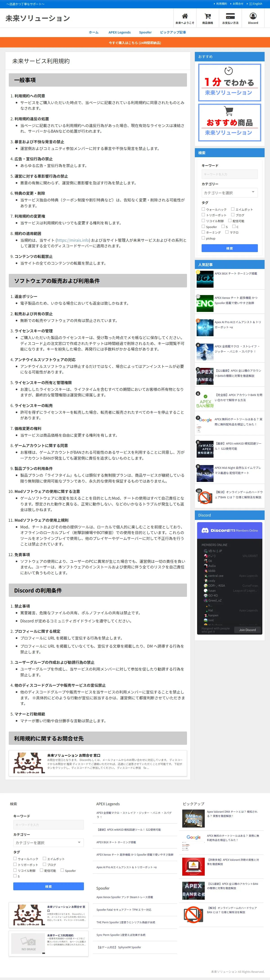Open the おすすめ商品 cart banner
This screenshot has height=980, width=270.
(x=229, y=123)
